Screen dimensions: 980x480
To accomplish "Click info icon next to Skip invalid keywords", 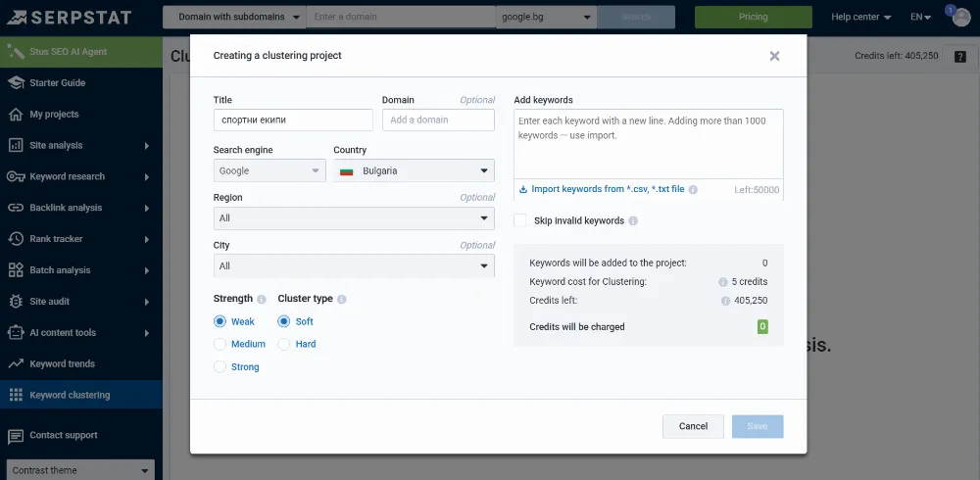I will [633, 221].
